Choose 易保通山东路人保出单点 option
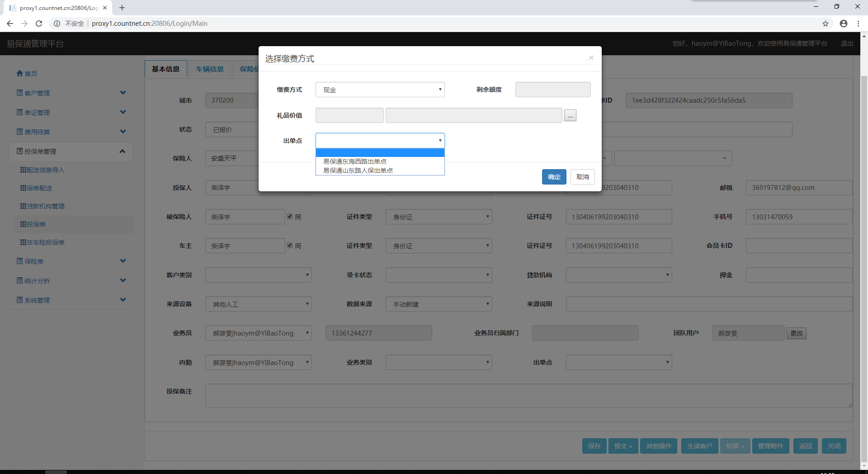Screen dimensions: 868x474 coord(358,171)
